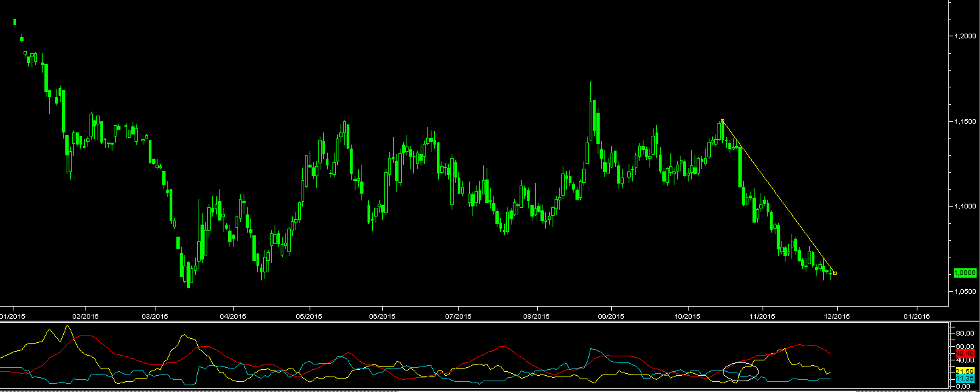The width and height of the screenshot is (980, 392).
Task: Click the 1,0500 price axis label
Action: 965,292
